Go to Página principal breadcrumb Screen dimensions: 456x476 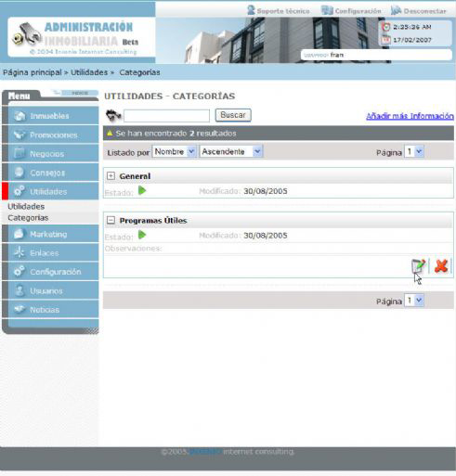pyautogui.click(x=33, y=72)
